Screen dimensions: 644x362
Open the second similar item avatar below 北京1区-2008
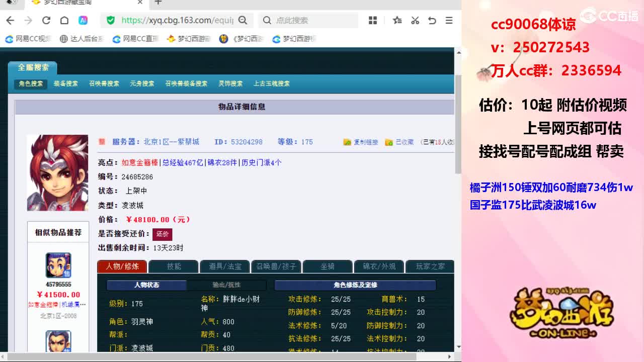coord(58,341)
